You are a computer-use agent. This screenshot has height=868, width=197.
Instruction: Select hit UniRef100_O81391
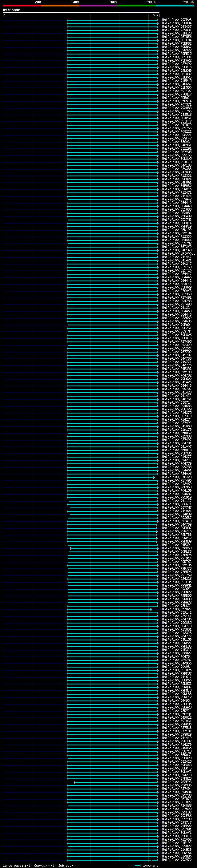coord(176,57)
